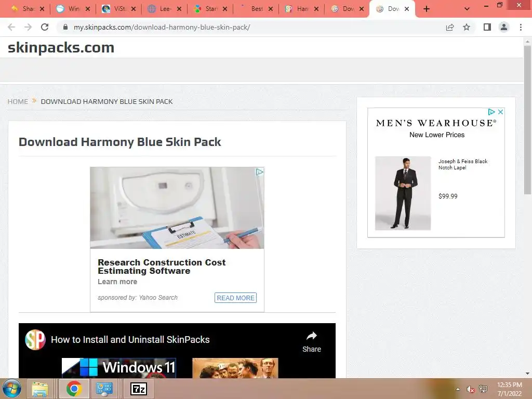Show the tab search dropdown

467,9
